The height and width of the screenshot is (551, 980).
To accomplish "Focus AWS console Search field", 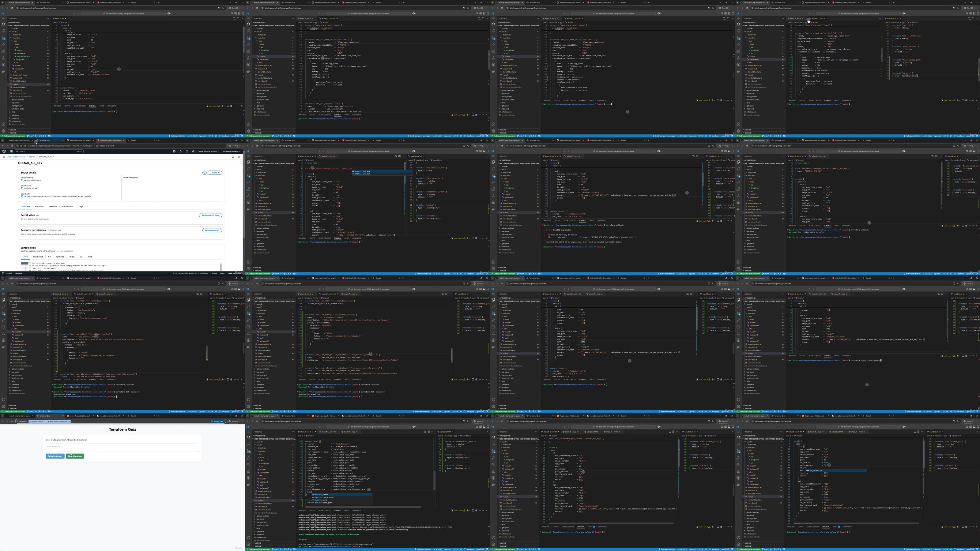I will 49,152.
